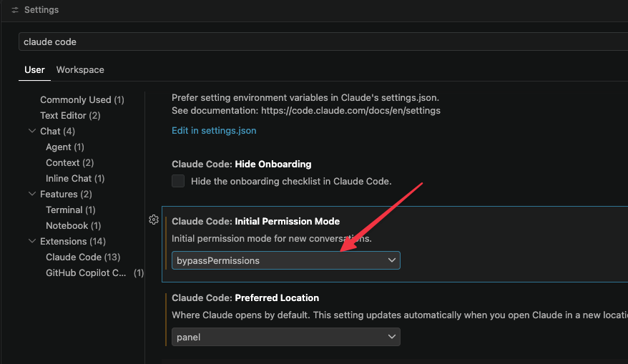
Task: Select Terminal (1) under Features
Action: pos(71,210)
